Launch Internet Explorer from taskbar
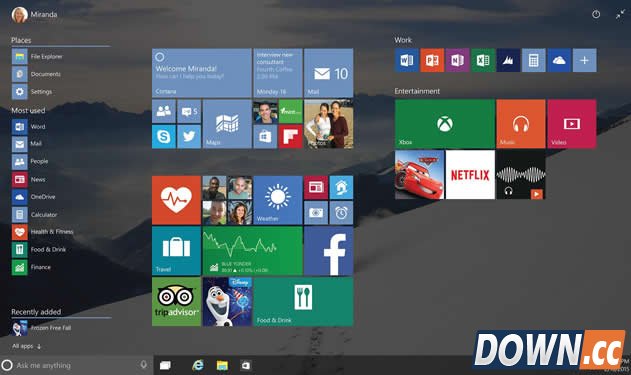This screenshot has height=375, width=631. point(198,365)
